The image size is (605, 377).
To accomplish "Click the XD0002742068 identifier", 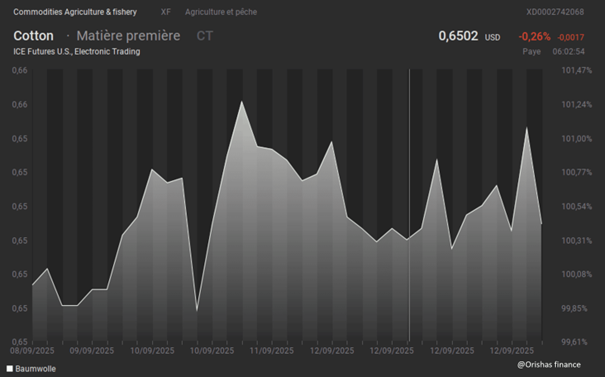I will tap(555, 12).
